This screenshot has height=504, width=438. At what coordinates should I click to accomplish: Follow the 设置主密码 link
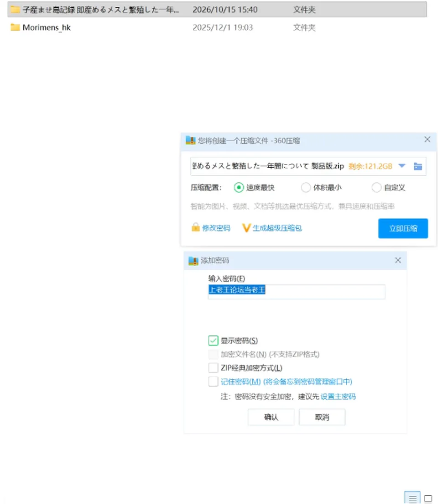click(338, 397)
